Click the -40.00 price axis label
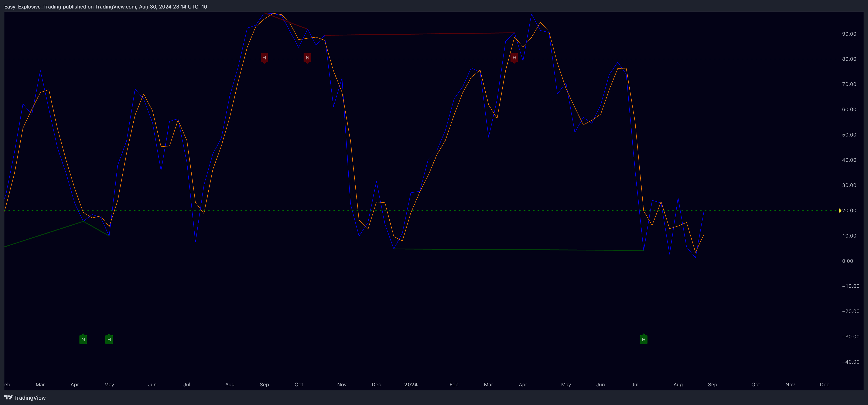Screen dimensions: 868x405 click(x=851, y=362)
